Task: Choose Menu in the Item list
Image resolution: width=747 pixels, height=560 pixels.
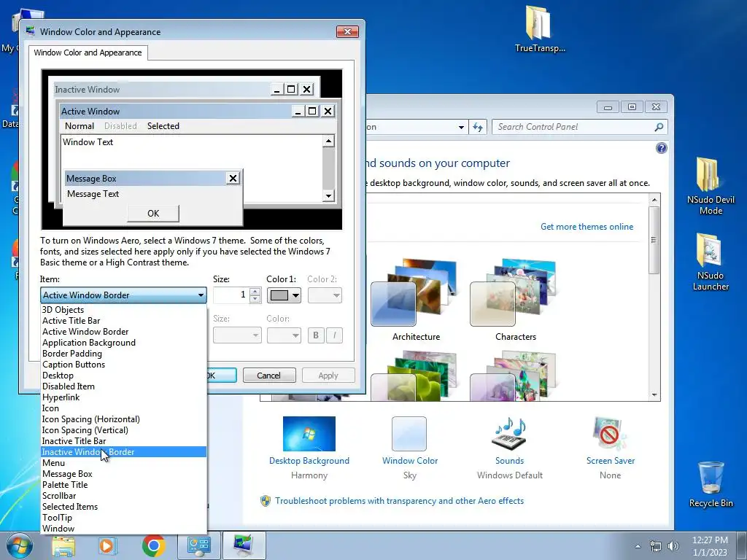Action: tap(123, 463)
